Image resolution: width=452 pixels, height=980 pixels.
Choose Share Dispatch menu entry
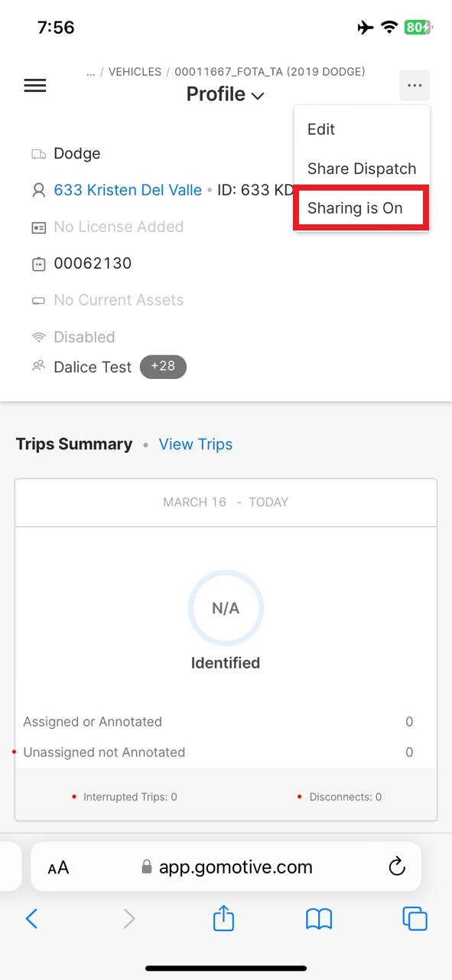(x=362, y=168)
